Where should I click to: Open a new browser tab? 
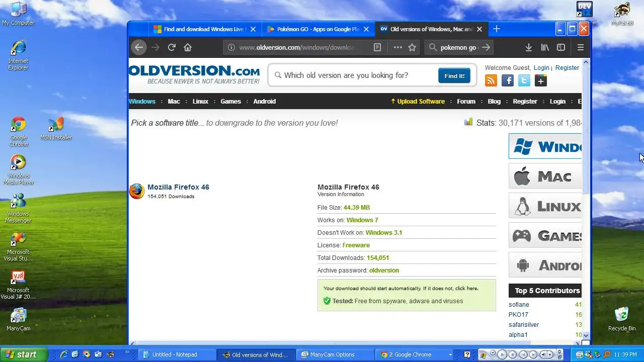pos(496,29)
